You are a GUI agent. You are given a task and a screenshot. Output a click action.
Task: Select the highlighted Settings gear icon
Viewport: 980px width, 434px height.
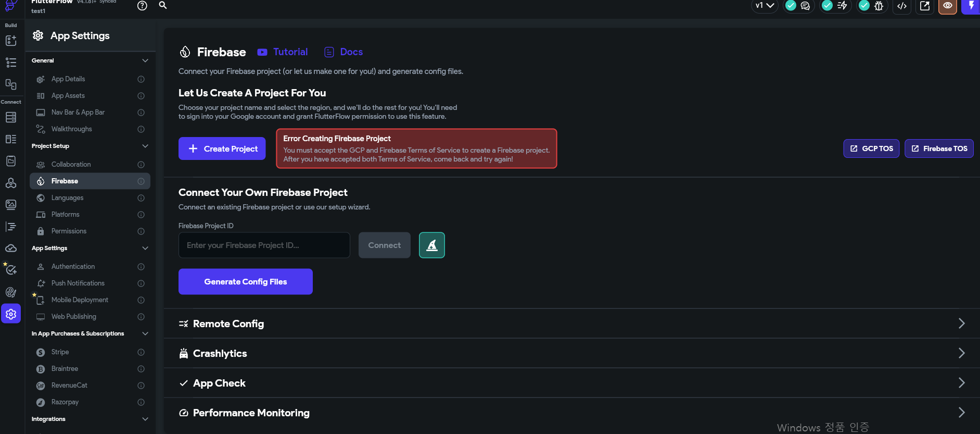coord(11,314)
